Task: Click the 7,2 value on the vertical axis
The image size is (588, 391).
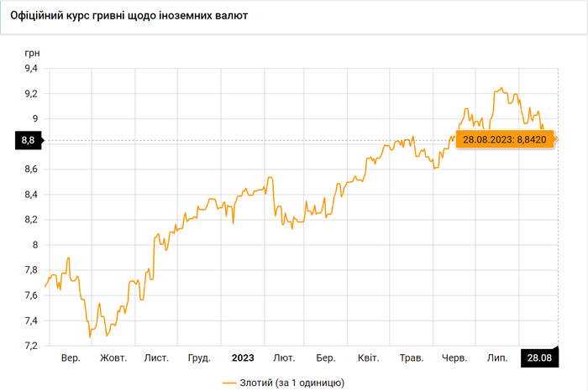Action: coord(30,346)
